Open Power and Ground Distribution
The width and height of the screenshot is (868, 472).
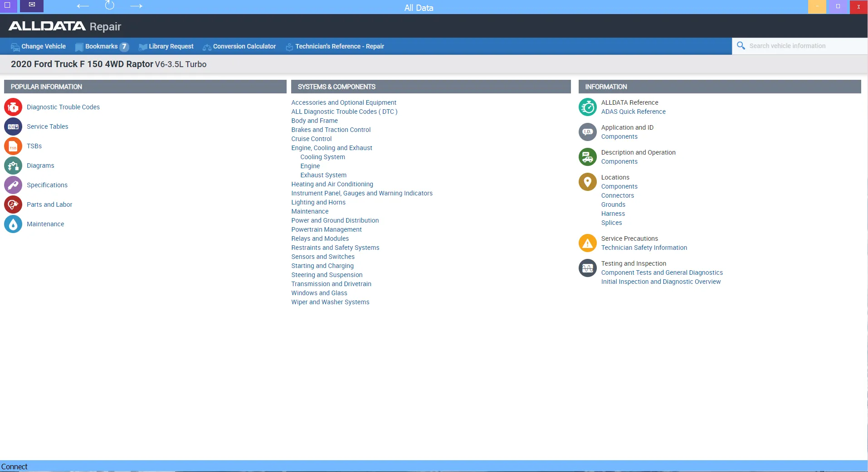335,220
